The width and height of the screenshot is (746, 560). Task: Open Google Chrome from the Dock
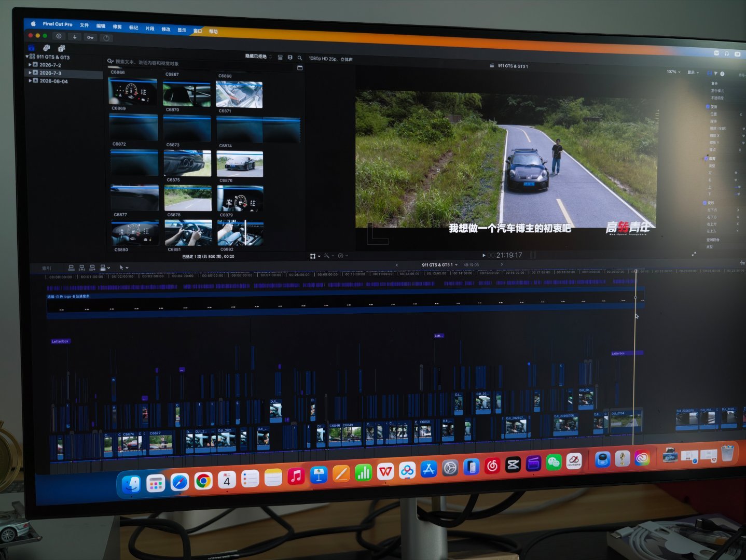203,482
